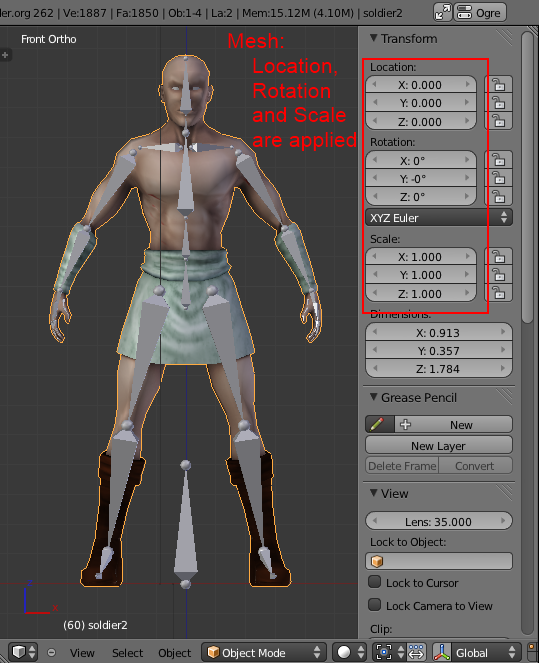Open the Select menu

127,652
